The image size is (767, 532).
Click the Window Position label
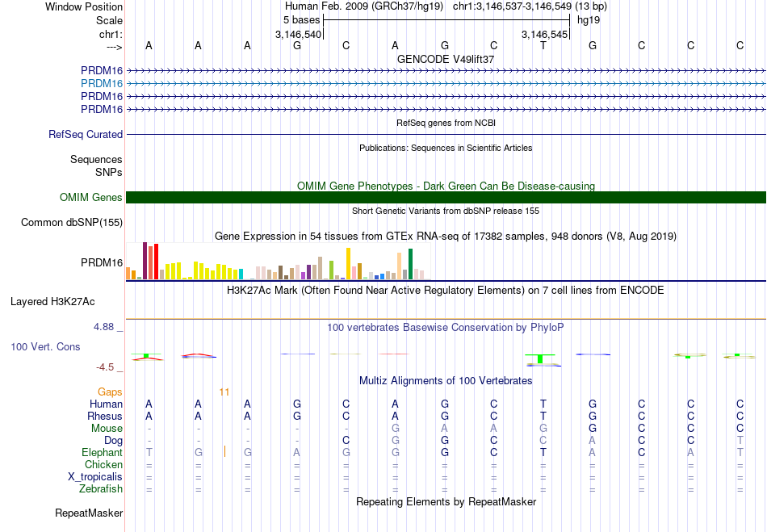coord(84,6)
